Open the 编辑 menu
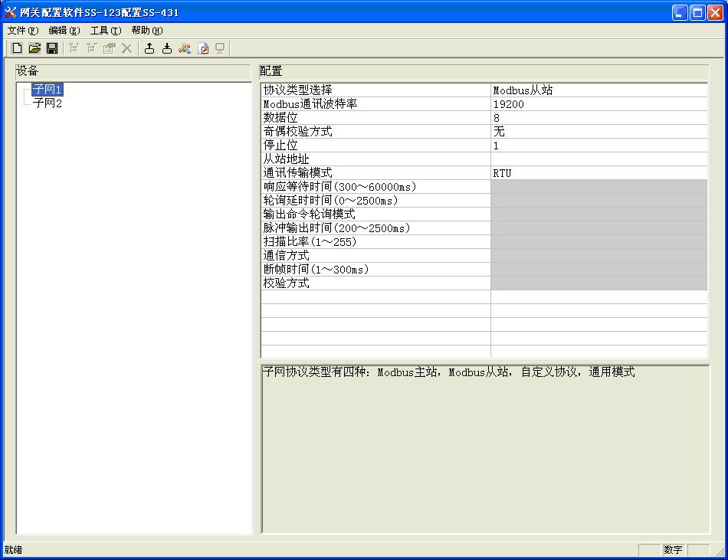 [x=64, y=31]
